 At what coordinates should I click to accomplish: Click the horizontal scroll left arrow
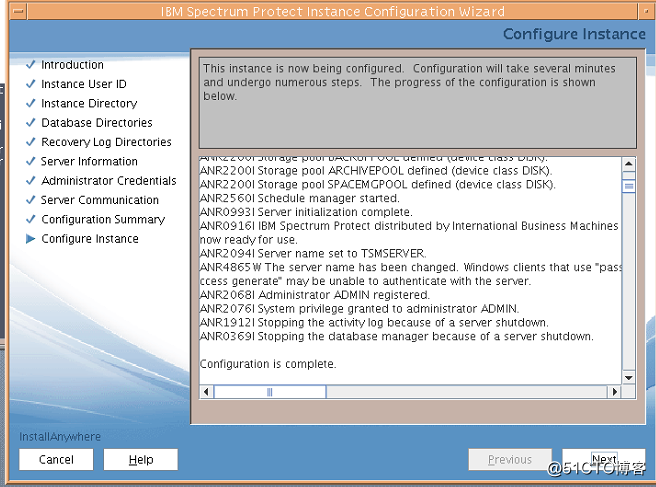[206, 392]
